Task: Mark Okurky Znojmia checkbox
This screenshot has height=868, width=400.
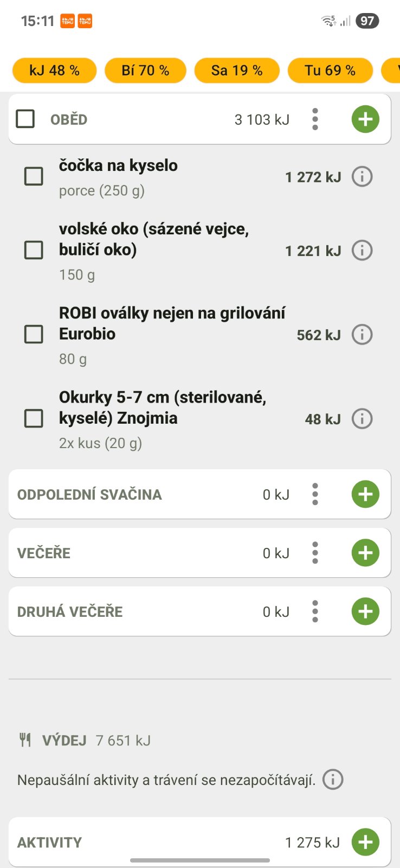Action: (x=34, y=418)
